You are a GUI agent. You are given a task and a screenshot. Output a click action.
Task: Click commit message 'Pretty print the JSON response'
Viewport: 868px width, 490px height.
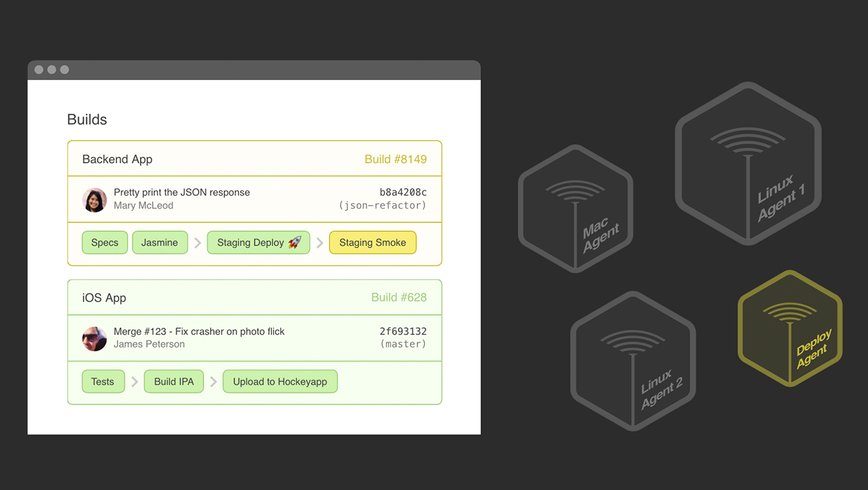tap(182, 193)
